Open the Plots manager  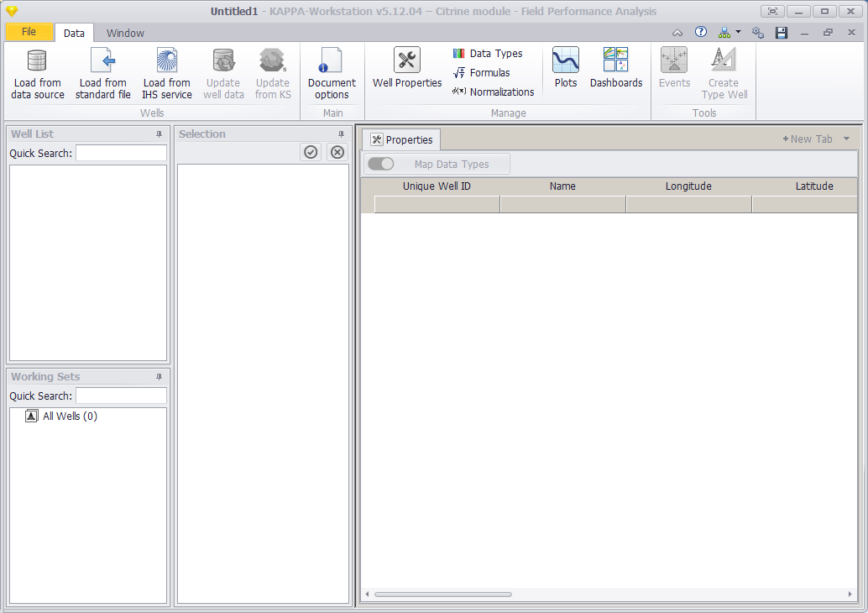coord(565,68)
